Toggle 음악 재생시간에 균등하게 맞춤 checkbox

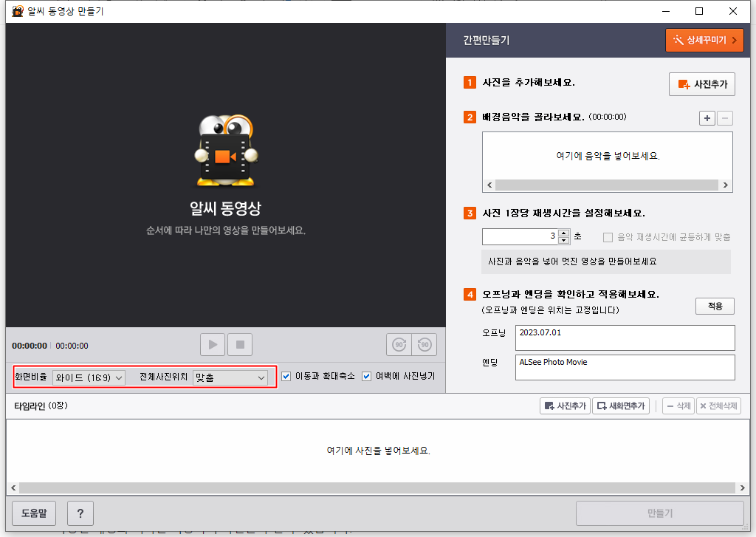608,237
